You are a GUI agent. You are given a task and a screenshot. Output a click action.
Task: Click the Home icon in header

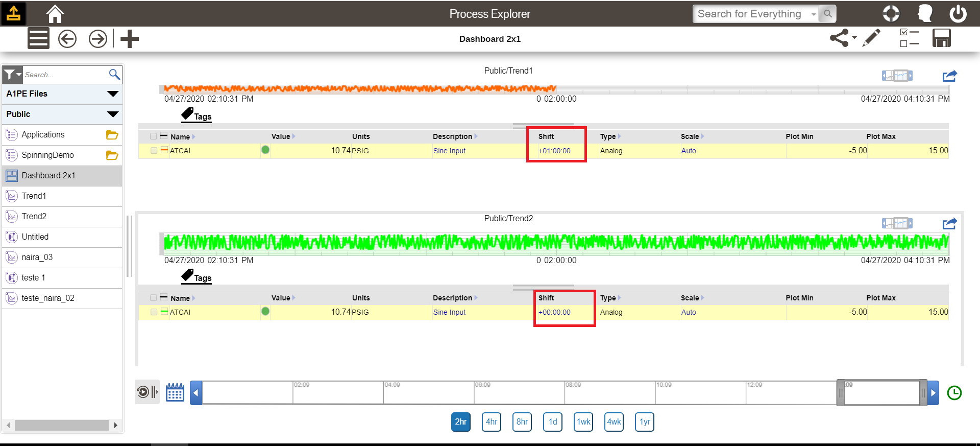[x=55, y=14]
